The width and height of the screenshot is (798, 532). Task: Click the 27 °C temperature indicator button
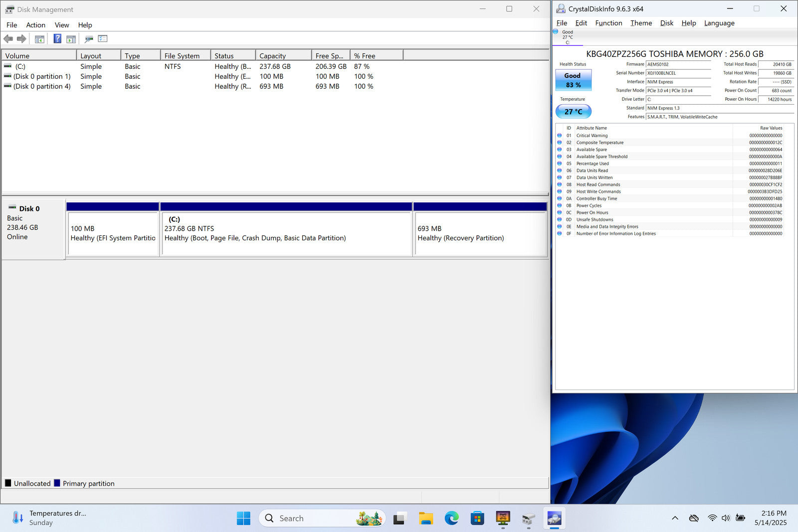coord(573,112)
